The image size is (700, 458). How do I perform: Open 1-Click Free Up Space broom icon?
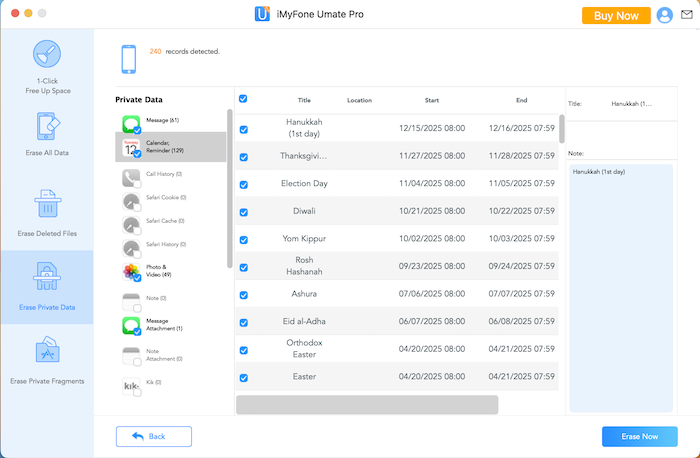pyautogui.click(x=47, y=54)
